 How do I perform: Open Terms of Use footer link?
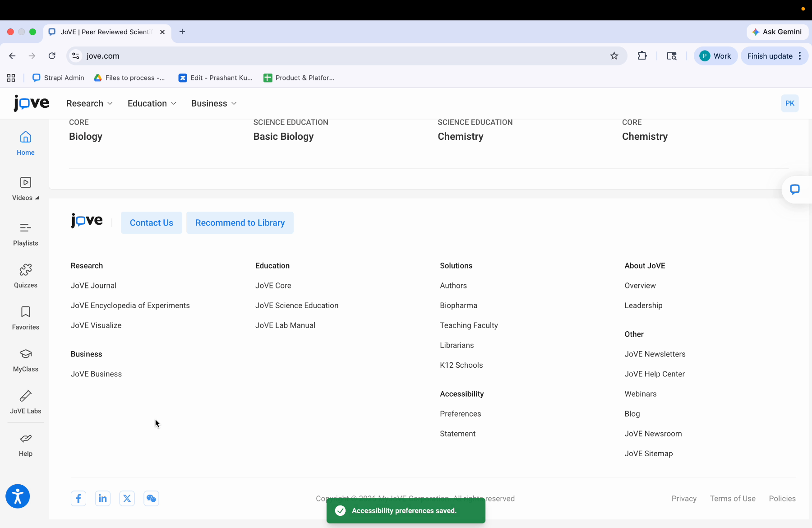coord(733,499)
